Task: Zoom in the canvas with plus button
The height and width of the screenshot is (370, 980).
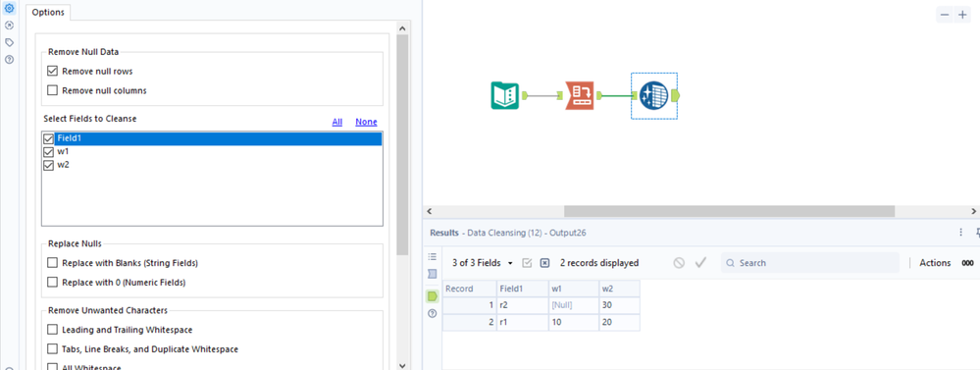Action: click(962, 15)
